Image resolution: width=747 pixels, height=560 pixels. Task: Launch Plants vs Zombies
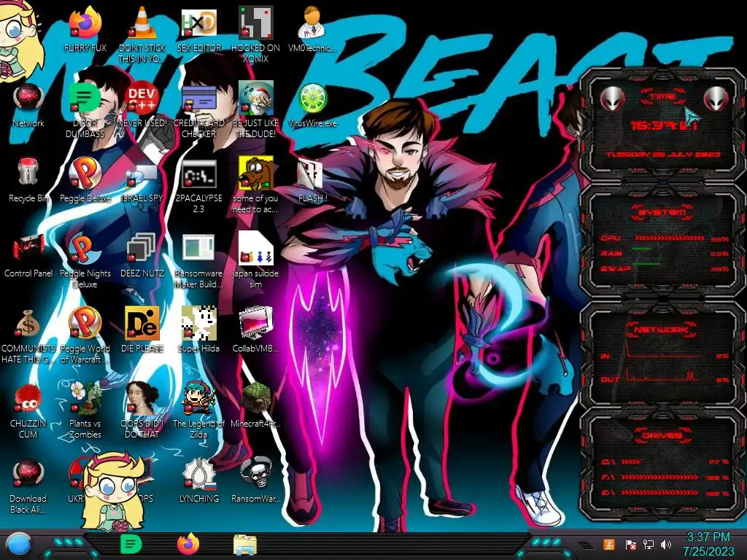[85, 398]
